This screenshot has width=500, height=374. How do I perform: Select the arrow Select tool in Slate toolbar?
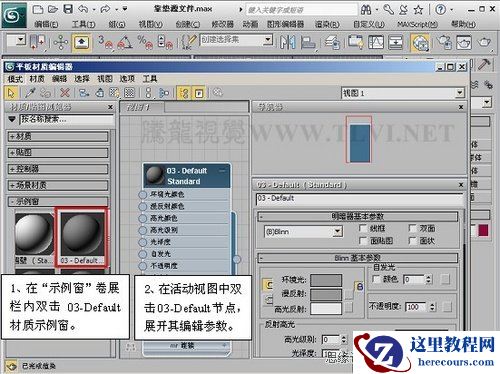point(11,93)
